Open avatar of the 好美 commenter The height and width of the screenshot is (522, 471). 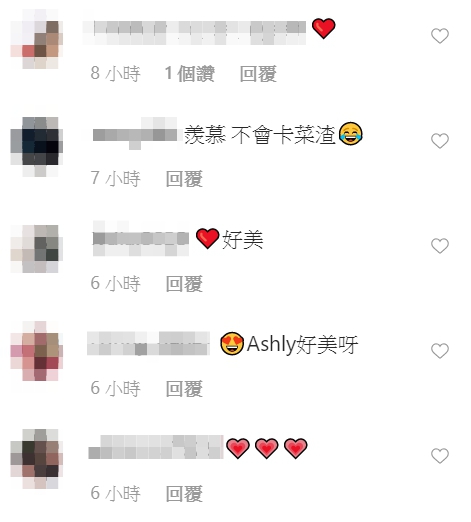pyautogui.click(x=37, y=249)
